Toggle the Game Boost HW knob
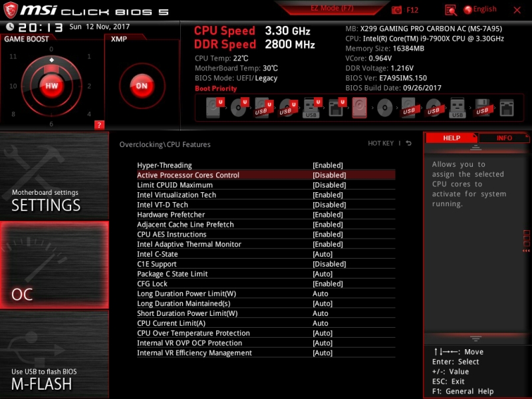Image resolution: width=532 pixels, height=399 pixels. click(52, 86)
